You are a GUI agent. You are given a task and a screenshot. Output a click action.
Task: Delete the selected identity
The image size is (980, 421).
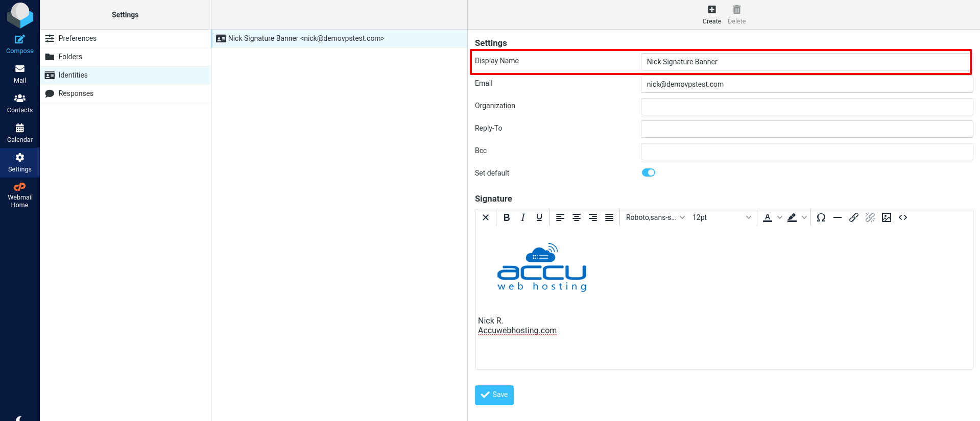click(x=736, y=14)
